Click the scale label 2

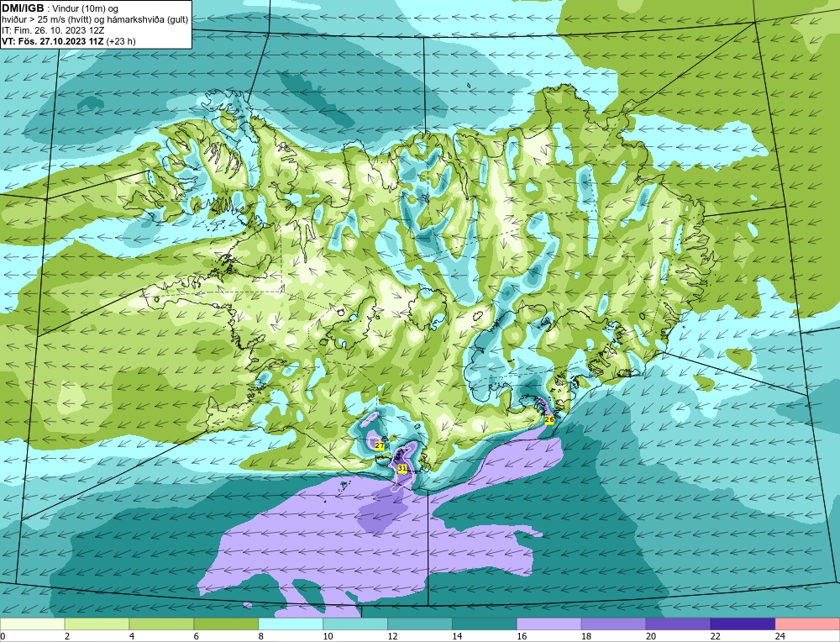(67, 636)
